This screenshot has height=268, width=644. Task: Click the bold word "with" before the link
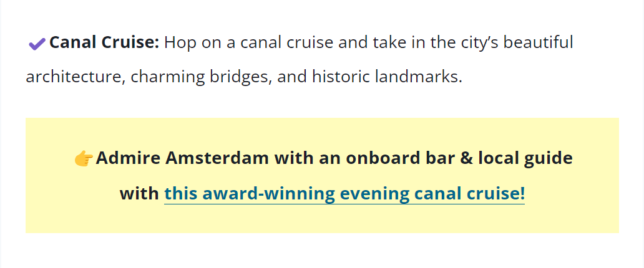(139, 194)
